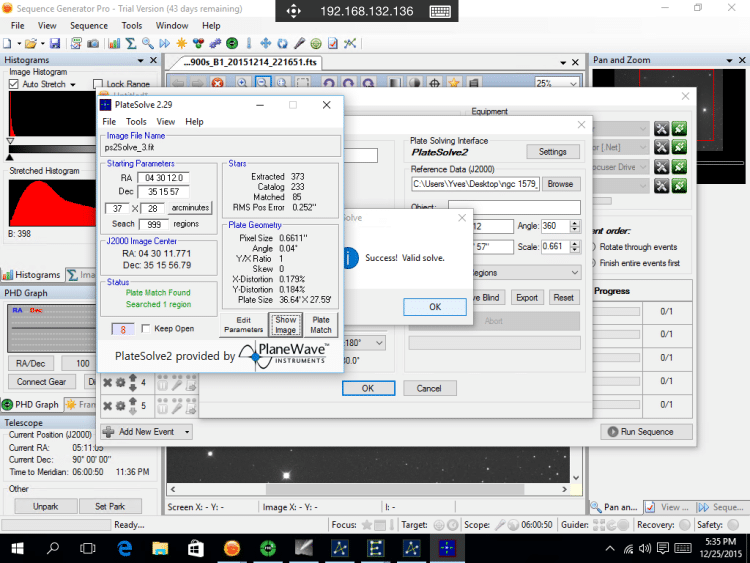Click the camera icon in main toolbar
The width and height of the screenshot is (750, 563).
[x=93, y=44]
